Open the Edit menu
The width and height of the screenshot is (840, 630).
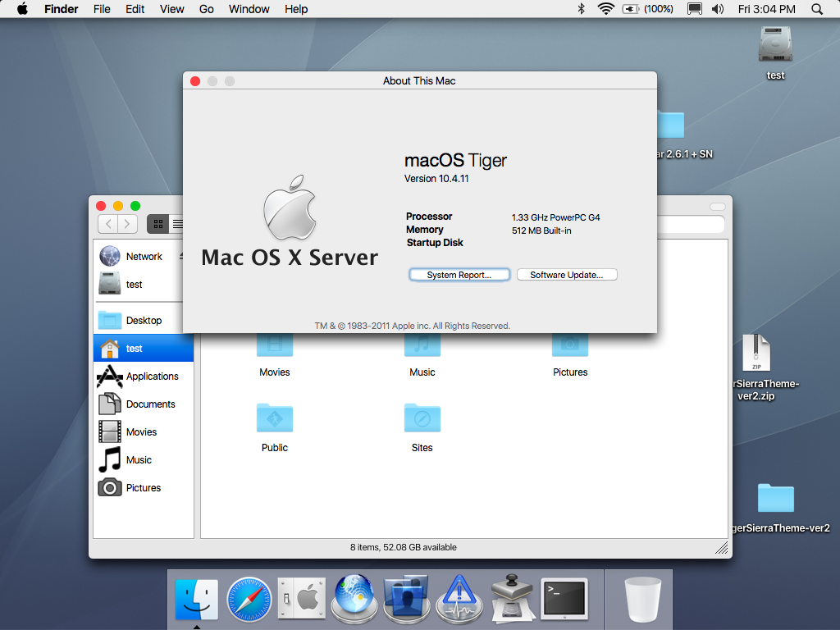coord(135,9)
